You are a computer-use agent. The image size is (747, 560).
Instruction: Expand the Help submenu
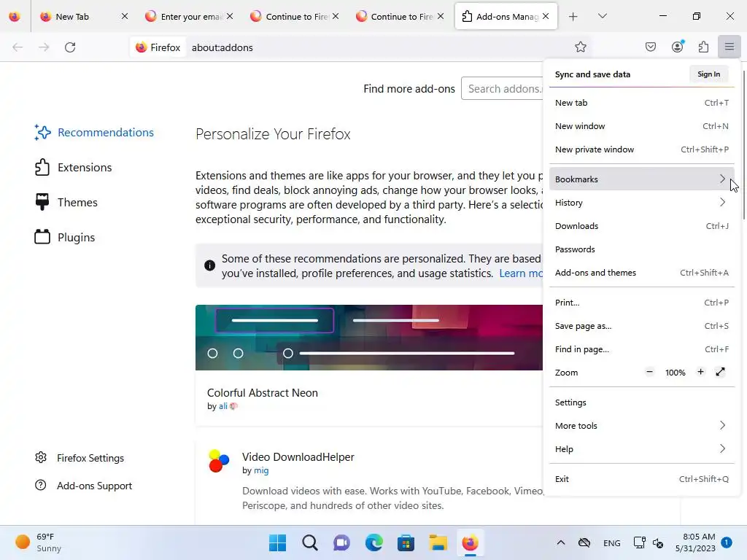coord(641,449)
